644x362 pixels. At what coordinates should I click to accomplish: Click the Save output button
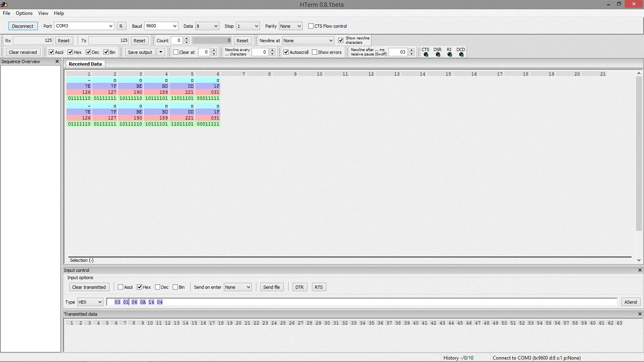140,52
